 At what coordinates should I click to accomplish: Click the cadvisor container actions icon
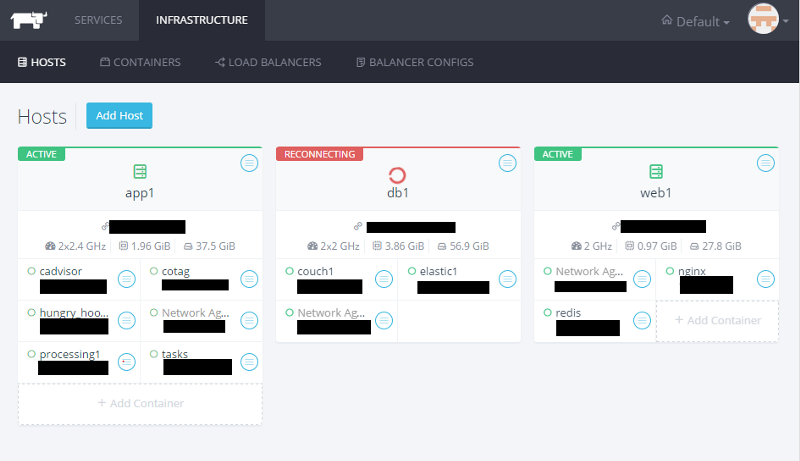(x=127, y=279)
